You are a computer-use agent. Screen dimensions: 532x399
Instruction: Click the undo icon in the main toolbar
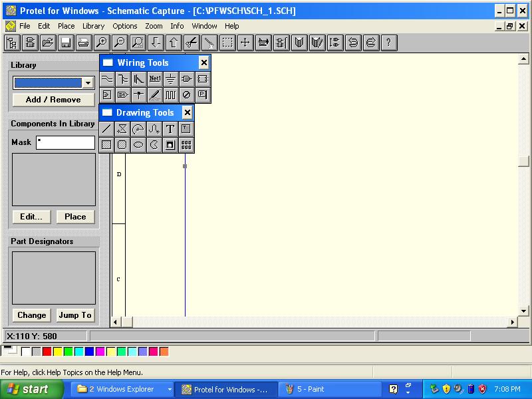coord(353,43)
